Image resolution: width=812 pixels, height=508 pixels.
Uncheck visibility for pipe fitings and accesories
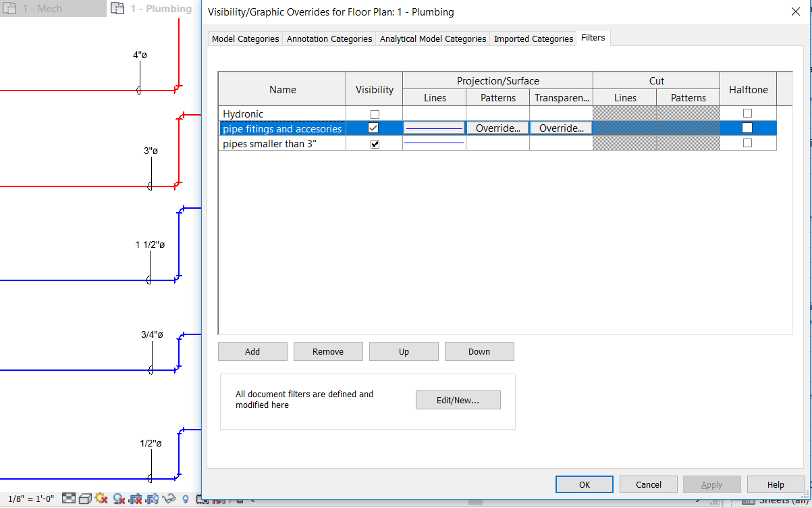373,128
